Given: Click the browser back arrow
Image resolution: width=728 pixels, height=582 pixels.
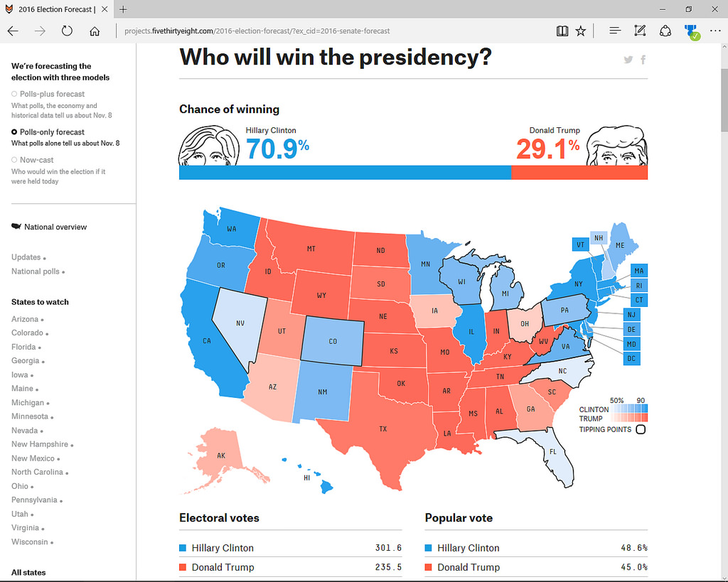Looking at the screenshot, I should (x=13, y=31).
